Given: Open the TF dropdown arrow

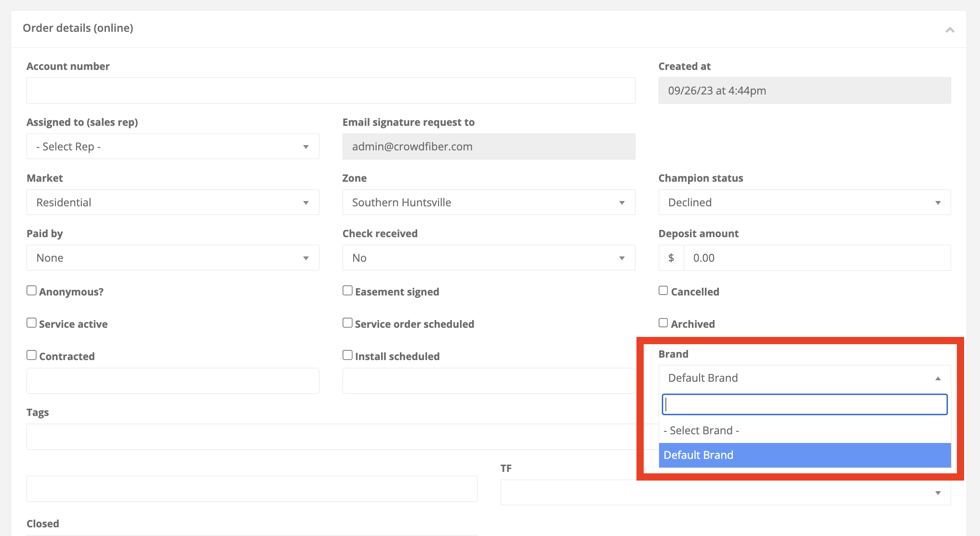Looking at the screenshot, I should click(x=938, y=493).
